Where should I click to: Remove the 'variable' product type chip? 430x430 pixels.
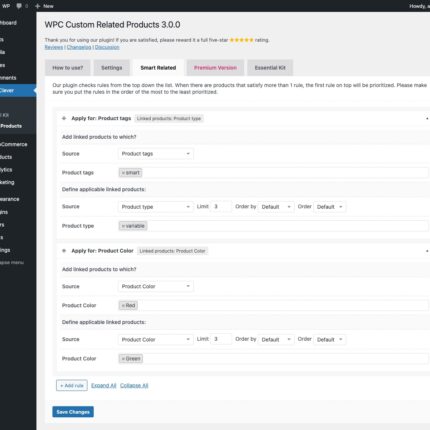tap(123, 226)
